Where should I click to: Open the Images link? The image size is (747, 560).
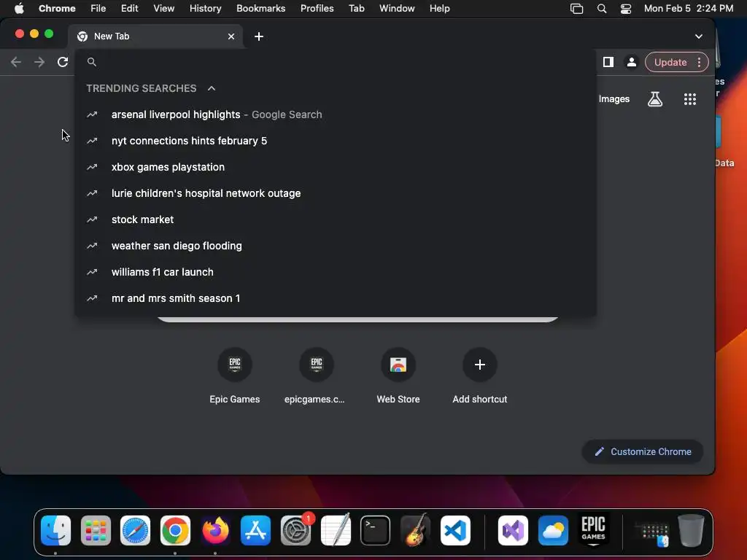pos(614,99)
